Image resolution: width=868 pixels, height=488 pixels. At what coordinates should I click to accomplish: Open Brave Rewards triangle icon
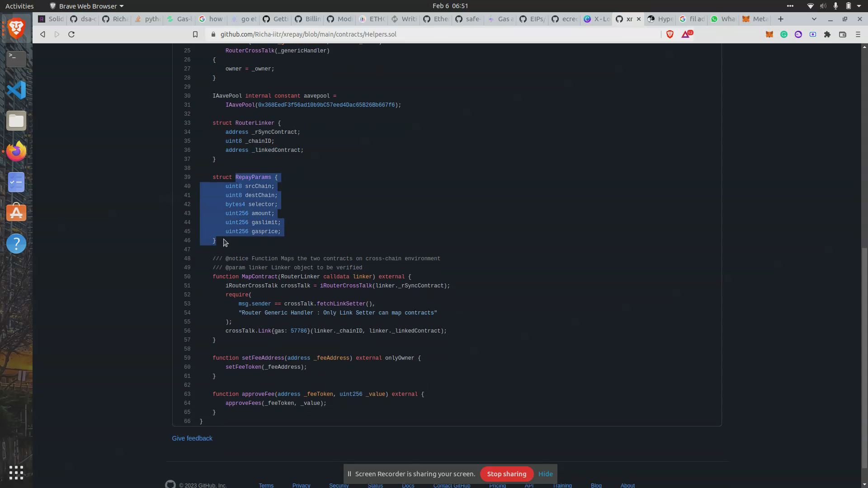click(x=686, y=34)
